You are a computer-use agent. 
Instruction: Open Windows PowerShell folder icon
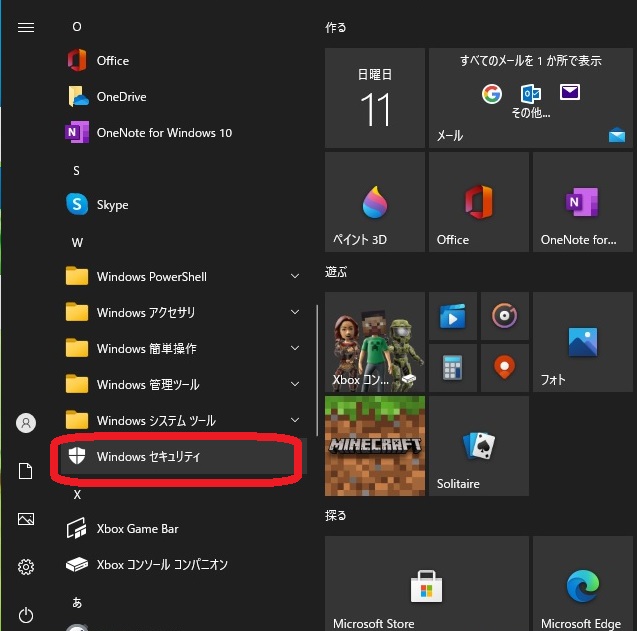[77, 276]
